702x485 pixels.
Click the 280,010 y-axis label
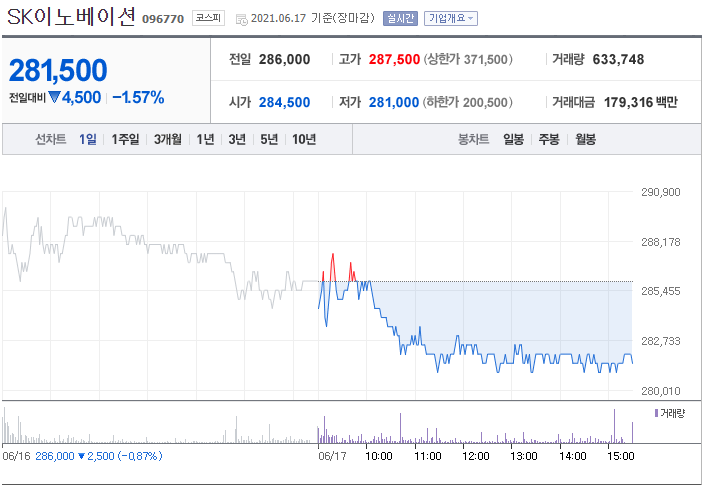point(661,391)
